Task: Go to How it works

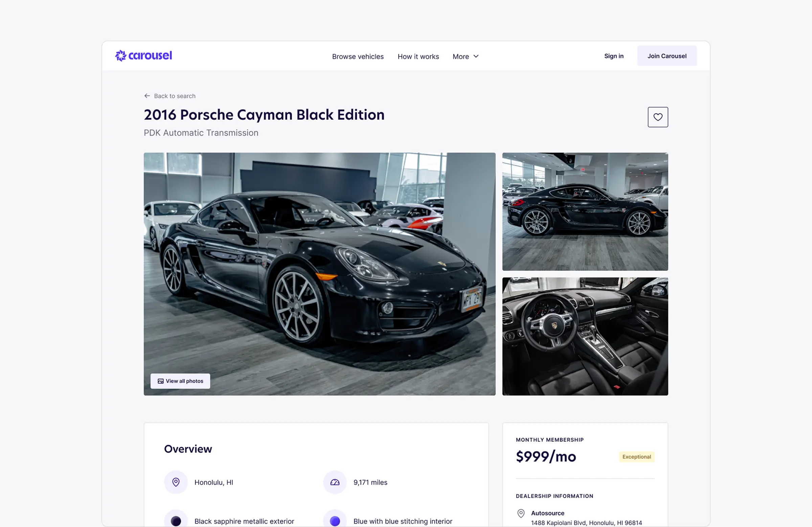Action: 418,56
